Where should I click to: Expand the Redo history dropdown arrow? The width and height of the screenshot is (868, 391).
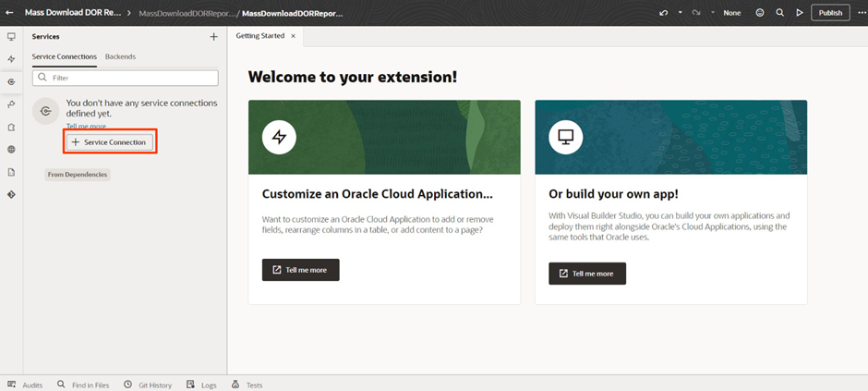(713, 13)
